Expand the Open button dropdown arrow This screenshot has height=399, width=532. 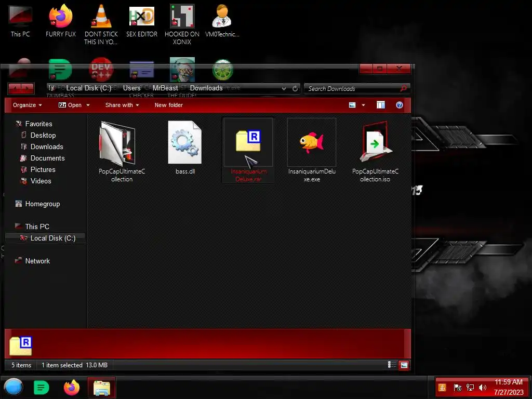point(88,105)
